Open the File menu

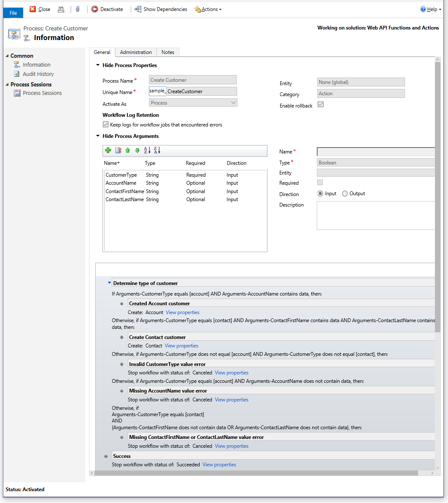[x=13, y=13]
